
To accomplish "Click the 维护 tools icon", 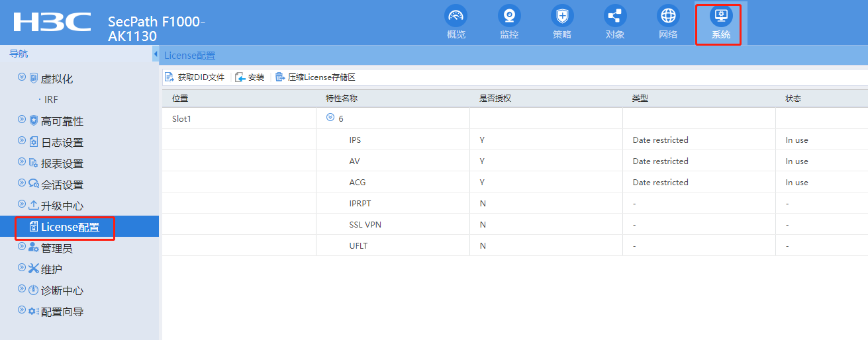I will (x=34, y=269).
